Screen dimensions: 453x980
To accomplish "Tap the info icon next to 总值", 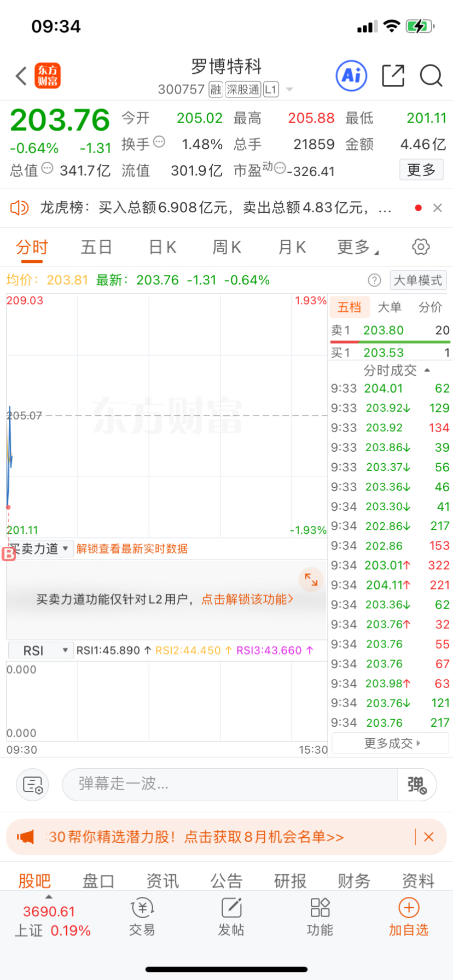I will (x=48, y=168).
